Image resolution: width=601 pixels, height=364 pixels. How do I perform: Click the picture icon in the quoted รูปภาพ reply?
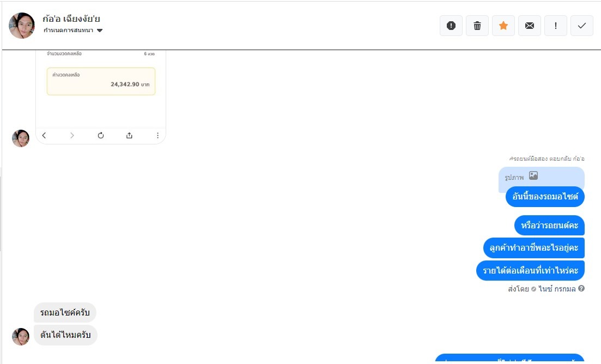[533, 176]
